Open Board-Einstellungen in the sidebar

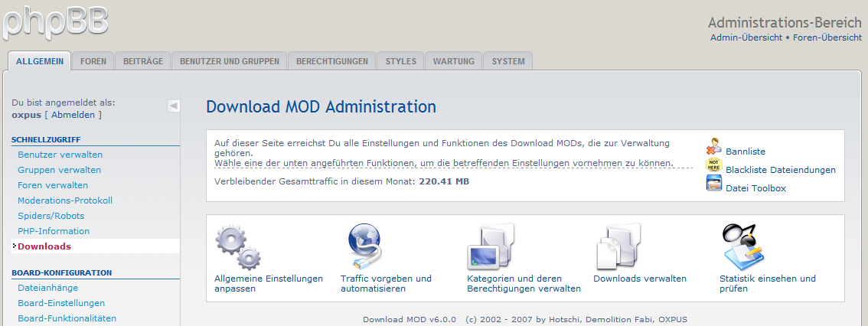pos(61,303)
